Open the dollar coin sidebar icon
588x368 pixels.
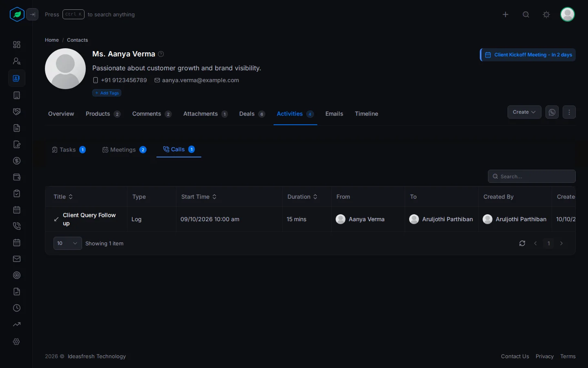(17, 161)
